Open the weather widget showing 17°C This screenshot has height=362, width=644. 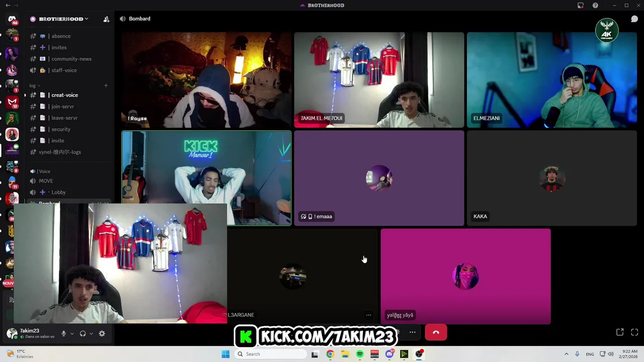(x=20, y=354)
